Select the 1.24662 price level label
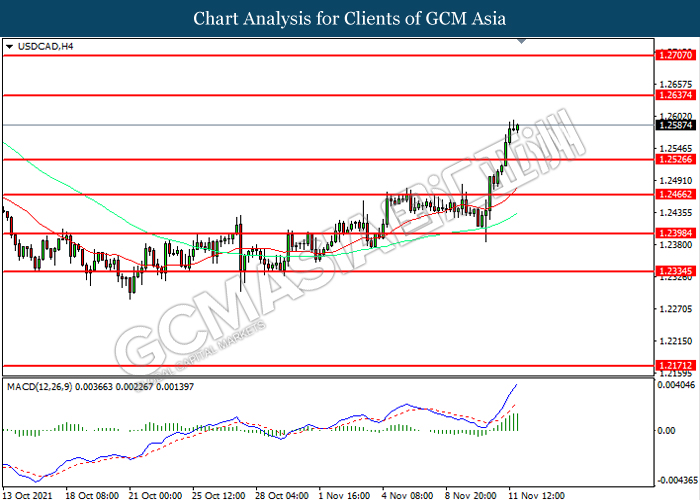This screenshot has height=500, width=700. (676, 194)
